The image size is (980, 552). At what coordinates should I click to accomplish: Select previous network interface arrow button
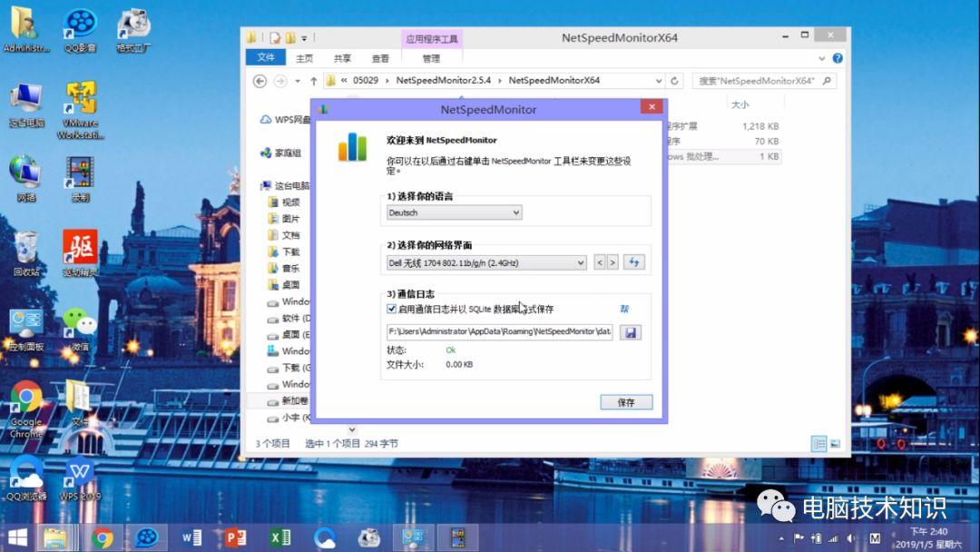point(600,262)
